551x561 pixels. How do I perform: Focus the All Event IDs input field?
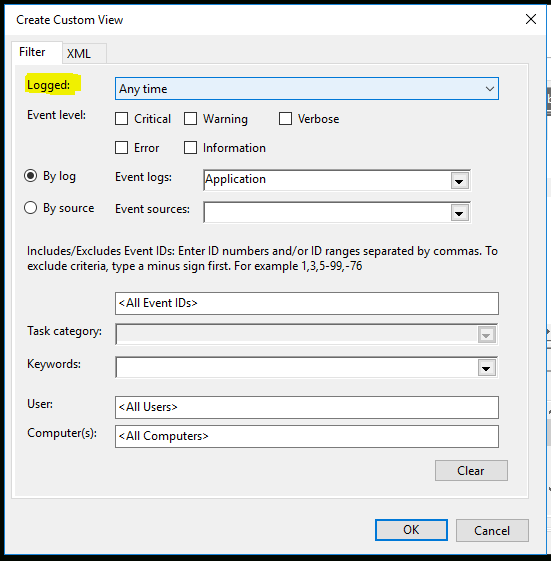pos(307,303)
